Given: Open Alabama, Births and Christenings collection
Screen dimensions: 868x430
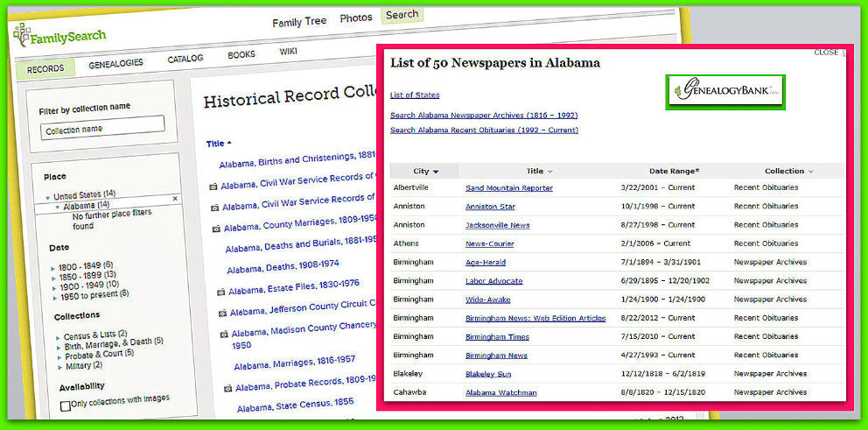Looking at the screenshot, I should click(x=297, y=160).
